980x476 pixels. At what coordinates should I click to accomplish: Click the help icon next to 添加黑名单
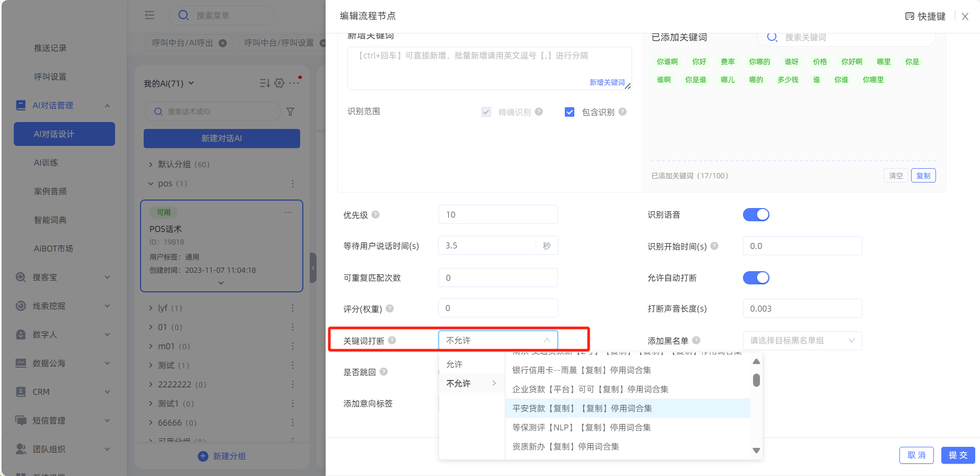696,340
